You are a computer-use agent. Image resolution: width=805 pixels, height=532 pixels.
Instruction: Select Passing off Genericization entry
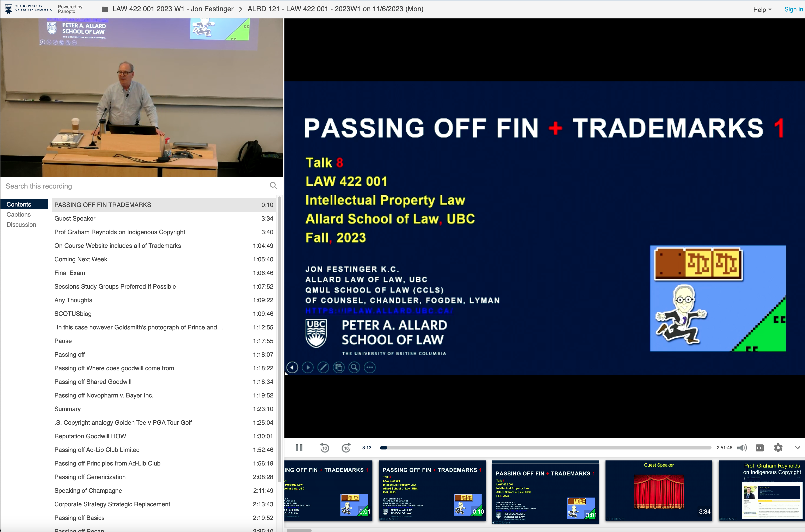[164, 477]
